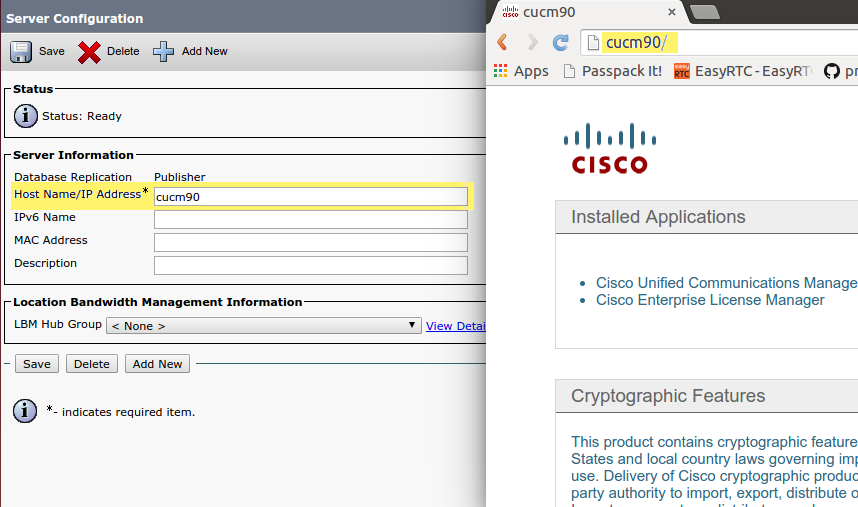The height and width of the screenshot is (507, 858).
Task: Open the Apps grid bookmark
Action: pos(521,71)
